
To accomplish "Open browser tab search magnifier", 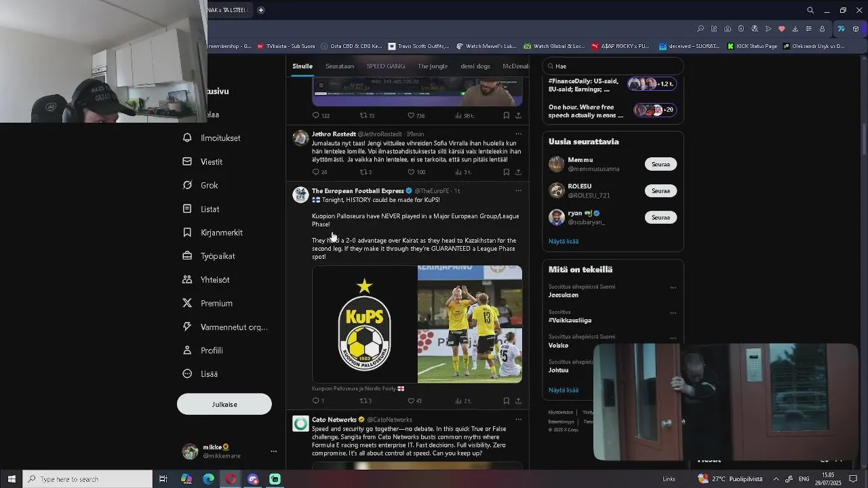I will (810, 10).
